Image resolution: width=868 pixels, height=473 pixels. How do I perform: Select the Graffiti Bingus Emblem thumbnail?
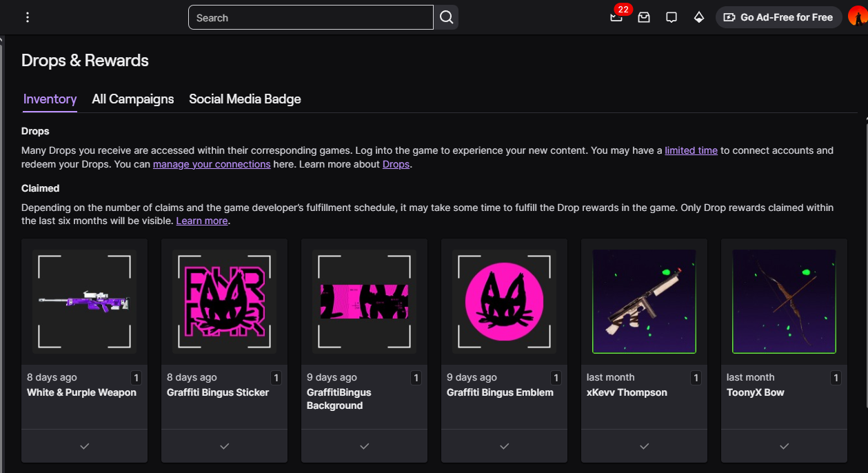pos(504,301)
